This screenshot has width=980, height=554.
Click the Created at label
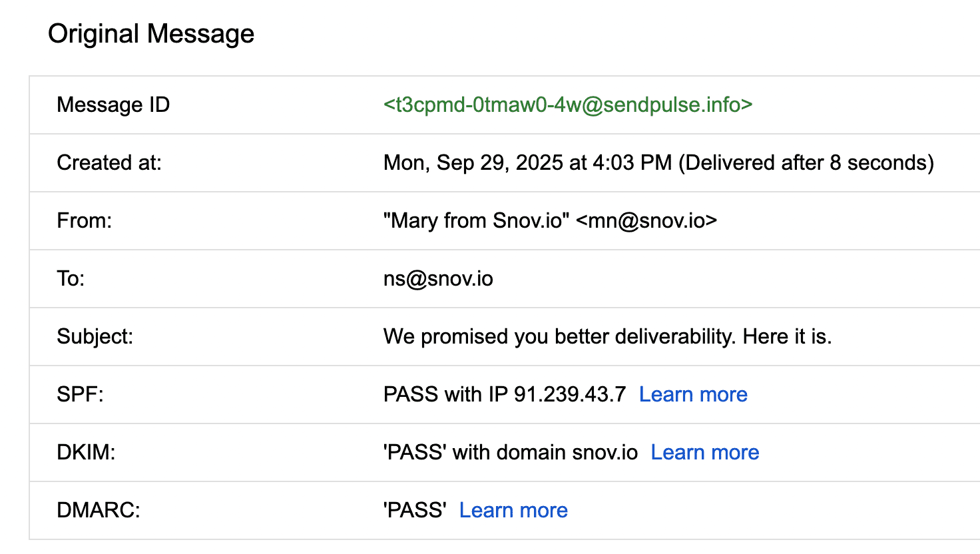point(109,162)
